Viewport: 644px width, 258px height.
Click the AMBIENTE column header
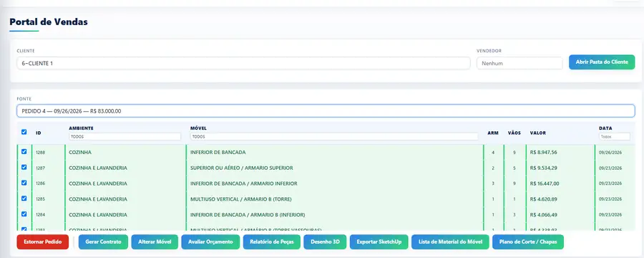82,128
